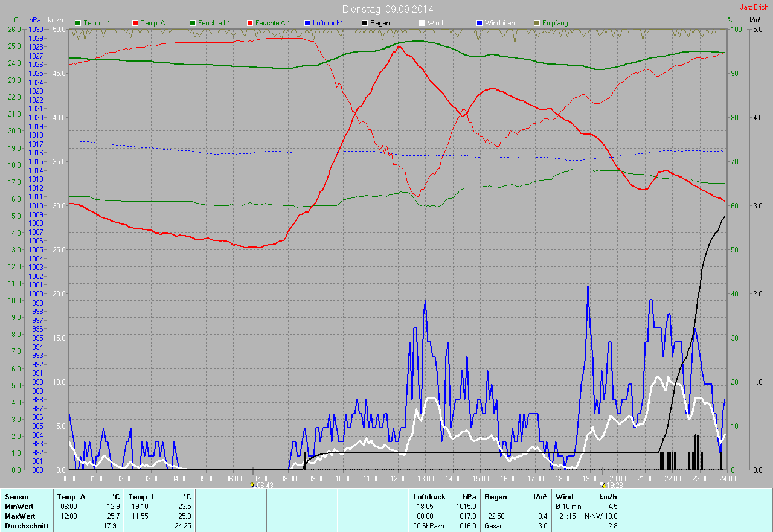Click the Durchschnitt row label

[x=27, y=526]
